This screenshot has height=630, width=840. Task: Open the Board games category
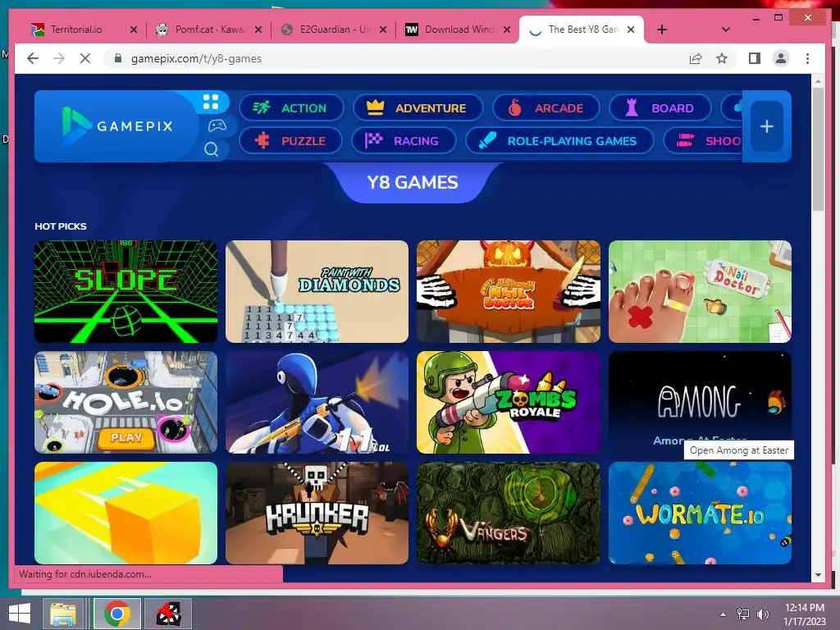(x=660, y=107)
